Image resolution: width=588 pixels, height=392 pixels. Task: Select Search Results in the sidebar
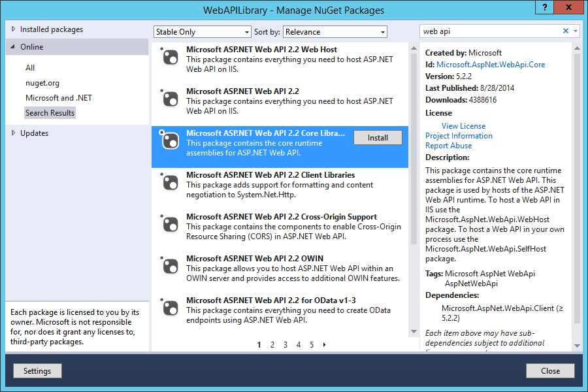coord(50,113)
